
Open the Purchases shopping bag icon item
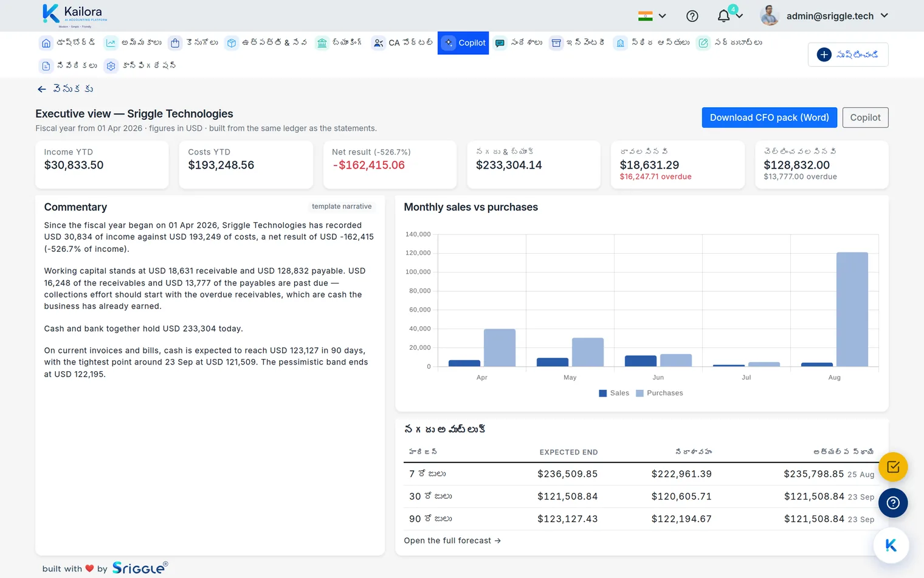tap(175, 43)
